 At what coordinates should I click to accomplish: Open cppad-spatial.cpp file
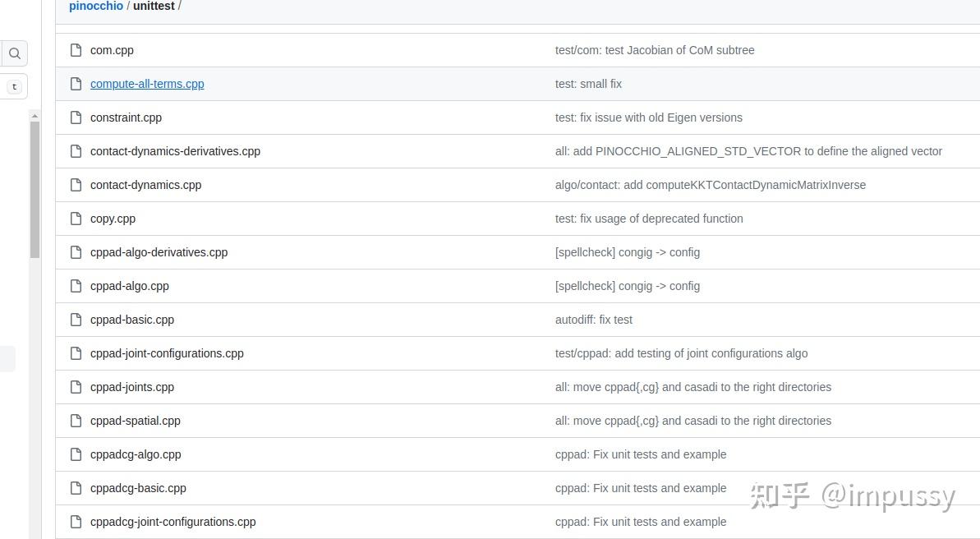click(135, 421)
